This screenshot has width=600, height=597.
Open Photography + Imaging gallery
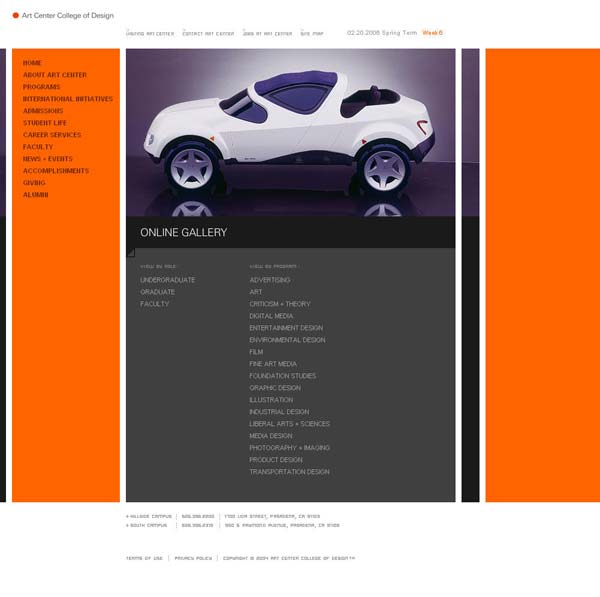point(290,448)
